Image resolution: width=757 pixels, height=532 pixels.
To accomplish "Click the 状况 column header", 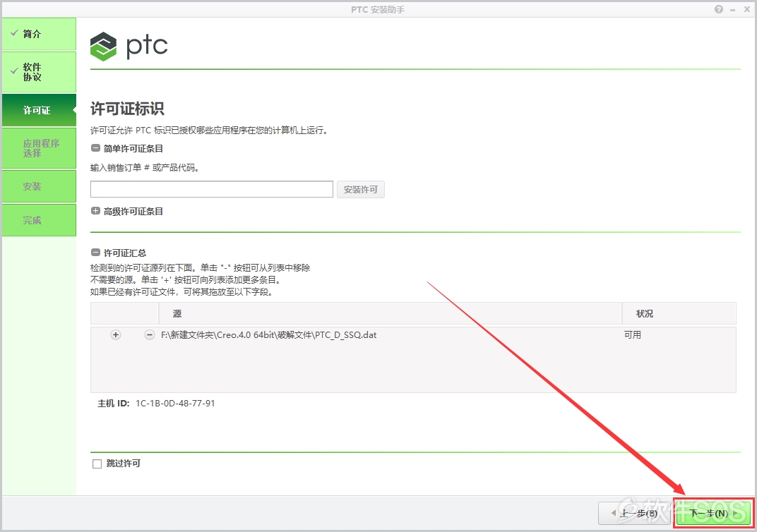I will 679,313.
